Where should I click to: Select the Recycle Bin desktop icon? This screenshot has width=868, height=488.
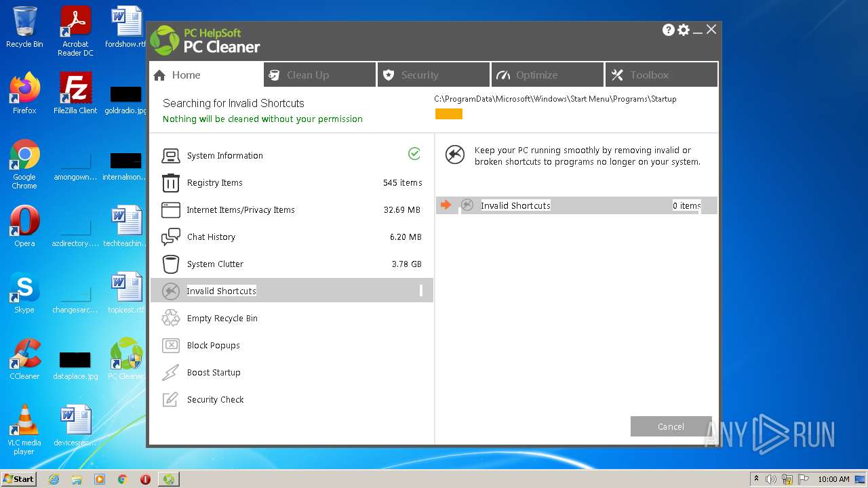(x=24, y=27)
